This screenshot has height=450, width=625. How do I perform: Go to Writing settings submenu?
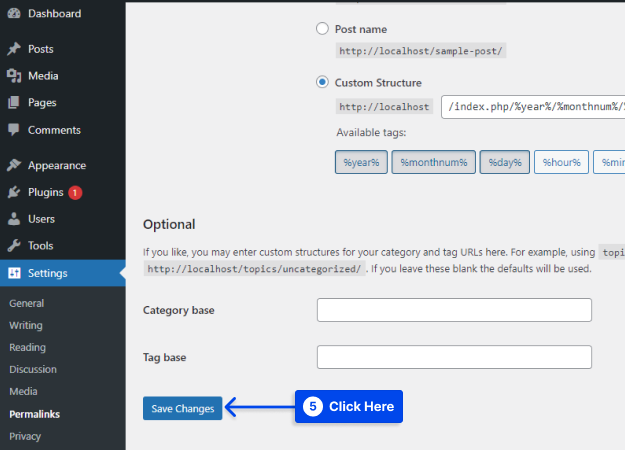[26, 325]
